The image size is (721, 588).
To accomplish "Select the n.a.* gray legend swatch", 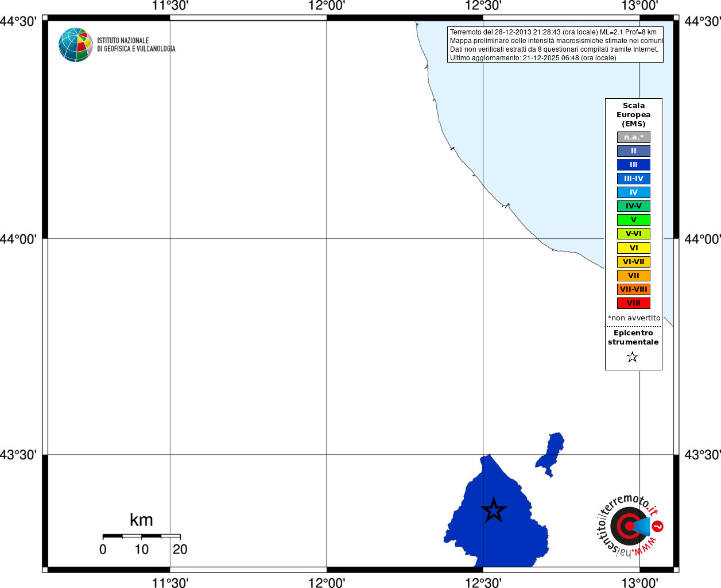I will click(x=634, y=137).
